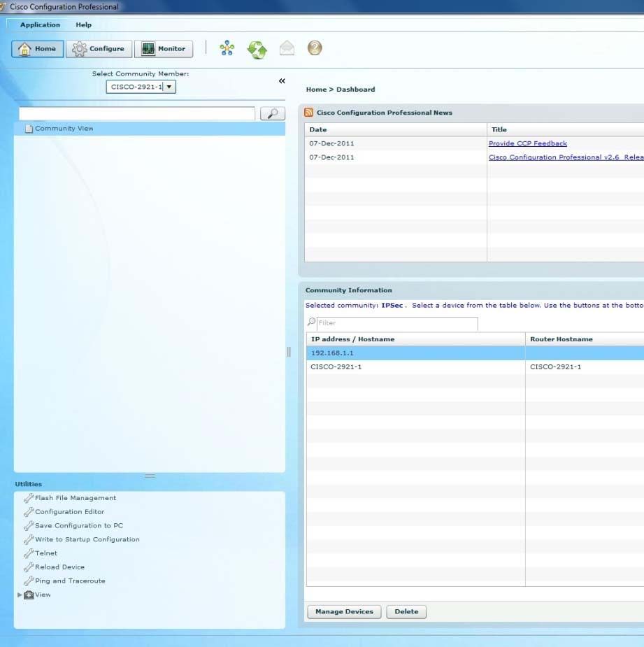Screen dimensions: 644x647
Task: Click the Router Hostname cell CISCO-2921-1
Action: click(x=555, y=367)
